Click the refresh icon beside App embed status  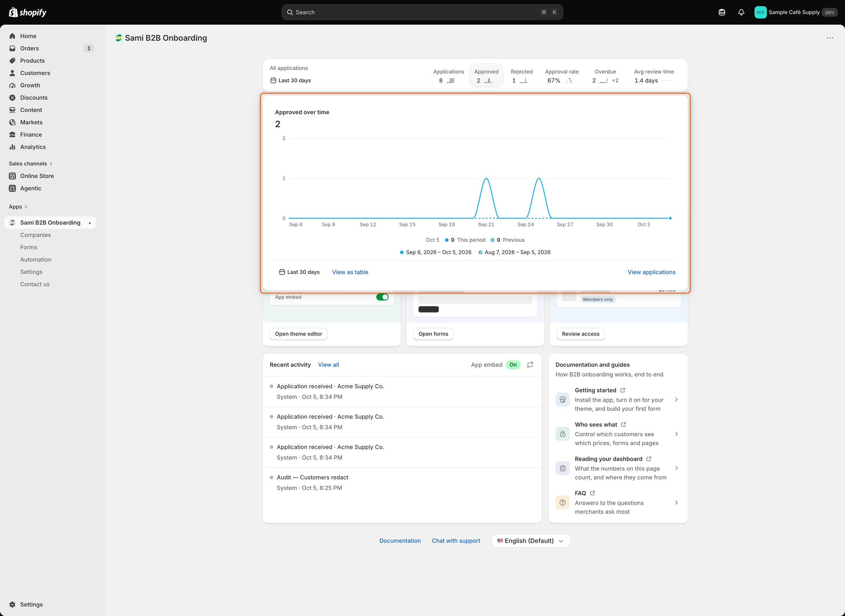(x=530, y=365)
